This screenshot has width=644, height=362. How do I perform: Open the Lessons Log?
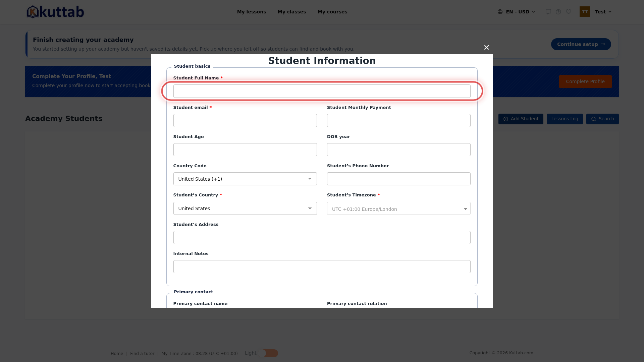[565, 119]
